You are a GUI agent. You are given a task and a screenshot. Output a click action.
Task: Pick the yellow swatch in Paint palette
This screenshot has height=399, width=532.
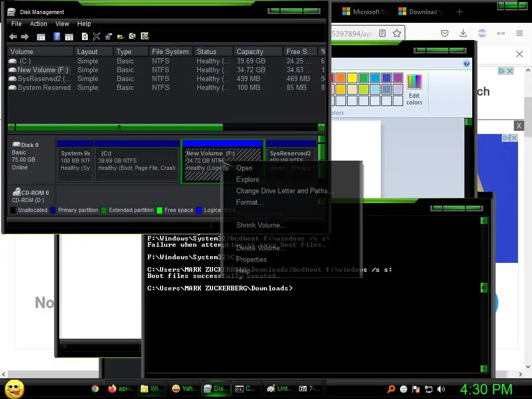[x=352, y=78]
